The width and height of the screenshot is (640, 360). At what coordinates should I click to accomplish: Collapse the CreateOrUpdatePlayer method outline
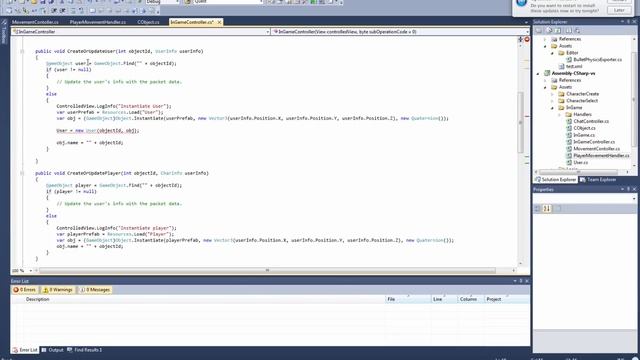point(22,173)
